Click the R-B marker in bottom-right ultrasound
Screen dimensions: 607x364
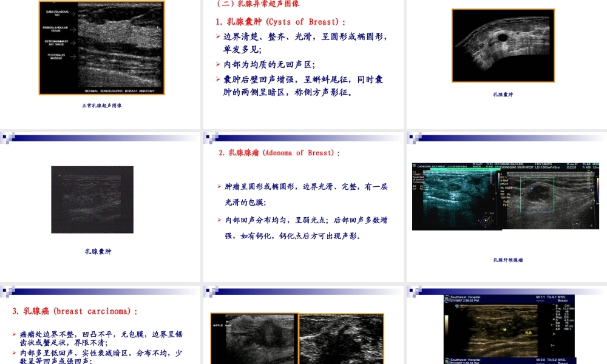pos(528,332)
